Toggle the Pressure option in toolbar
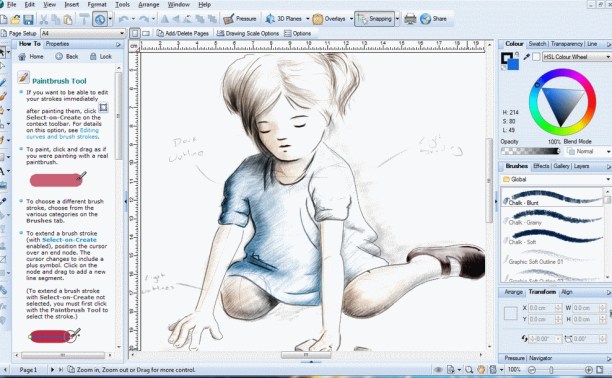612x378 pixels. point(240,19)
